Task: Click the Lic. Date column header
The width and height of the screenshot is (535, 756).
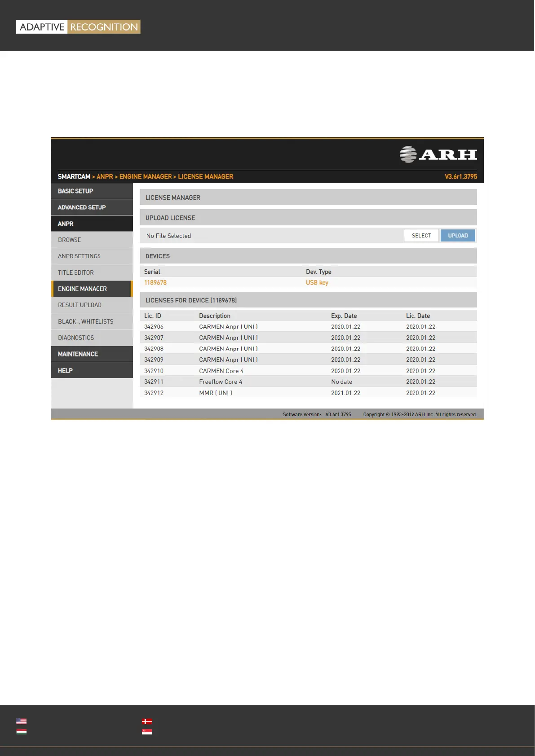Action: (x=418, y=316)
